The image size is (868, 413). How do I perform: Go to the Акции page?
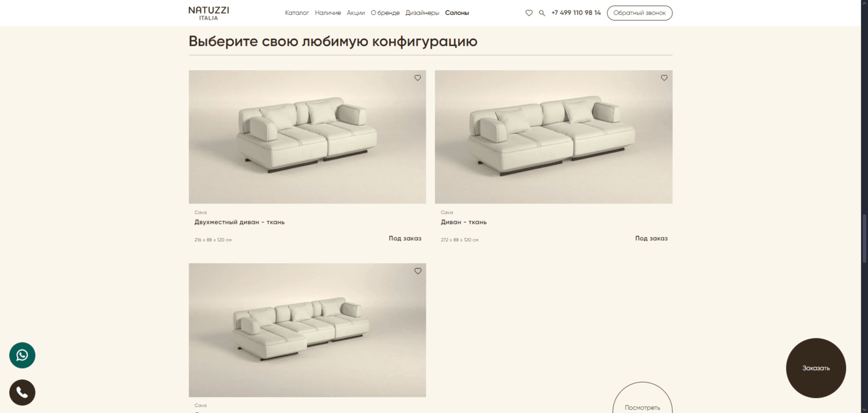point(356,13)
